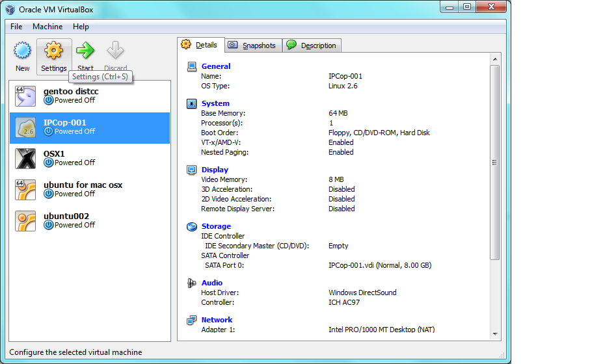This screenshot has width=590, height=364.
Task: Click the 'SATA Port 0:' label
Action: pyautogui.click(x=224, y=265)
